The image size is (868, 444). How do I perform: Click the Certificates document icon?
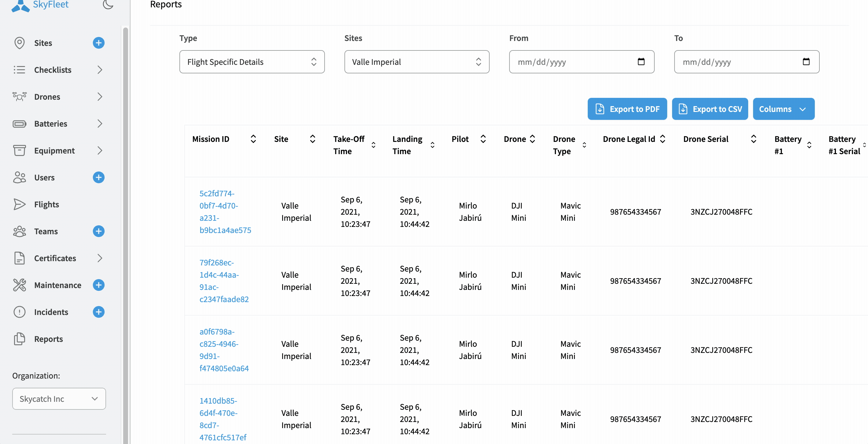coord(20,258)
